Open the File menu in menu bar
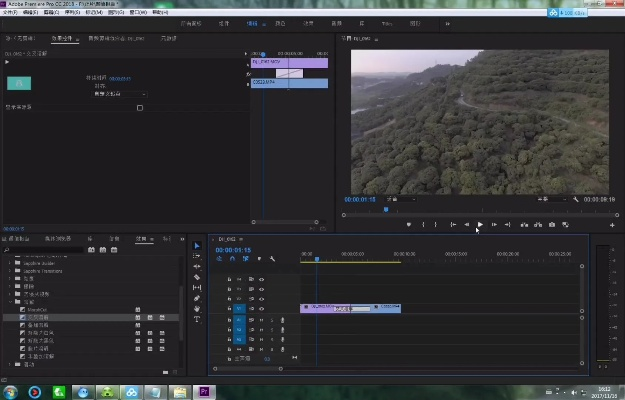Image resolution: width=625 pixels, height=400 pixels. (10, 12)
